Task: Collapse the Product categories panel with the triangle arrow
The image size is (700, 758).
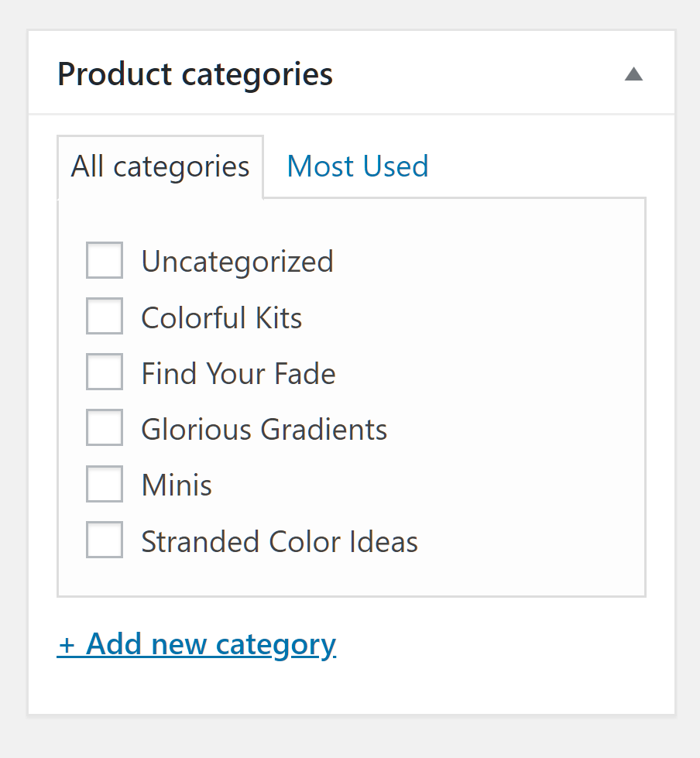Action: pyautogui.click(x=633, y=74)
